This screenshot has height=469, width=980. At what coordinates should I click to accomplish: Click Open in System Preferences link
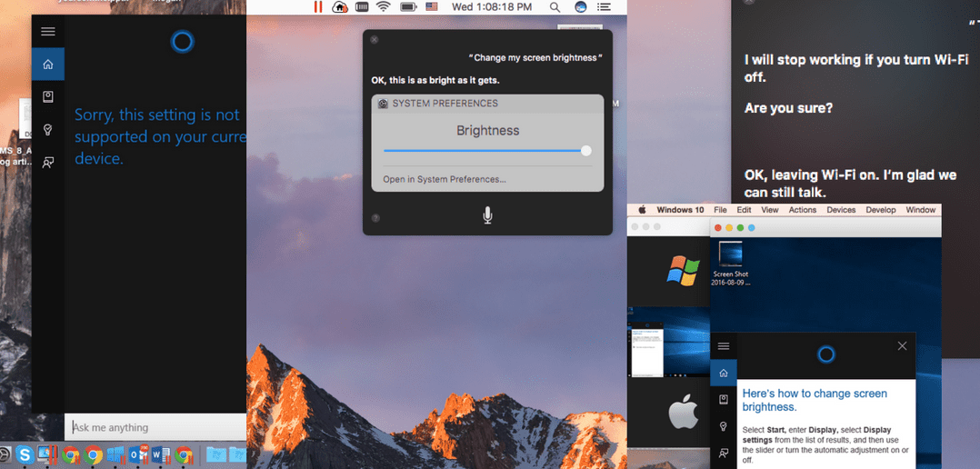click(x=445, y=179)
